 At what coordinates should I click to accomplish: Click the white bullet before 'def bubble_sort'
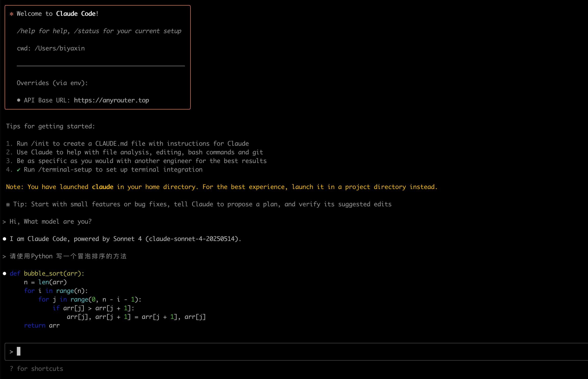[4, 274]
